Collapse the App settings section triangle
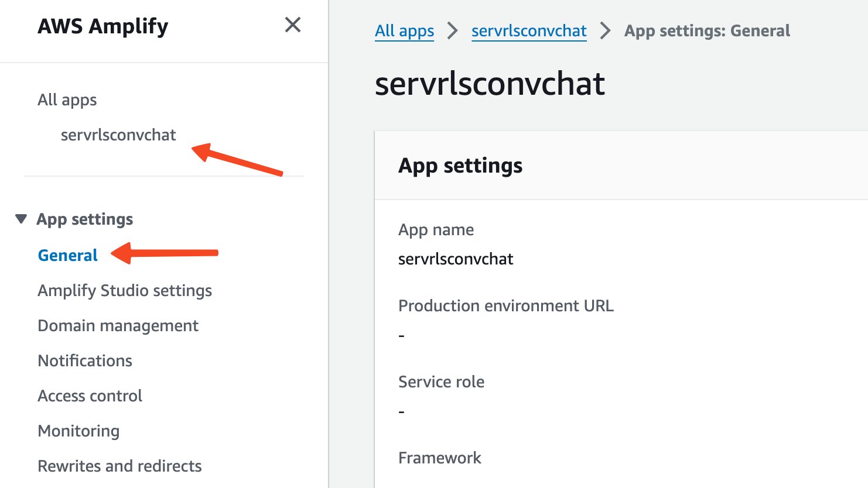Viewport: 868px width, 488px height. pos(21,219)
